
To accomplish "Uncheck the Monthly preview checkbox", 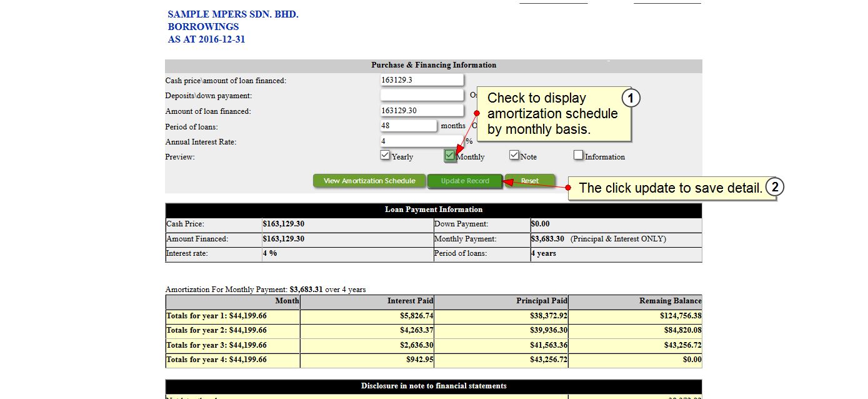I will coord(450,155).
